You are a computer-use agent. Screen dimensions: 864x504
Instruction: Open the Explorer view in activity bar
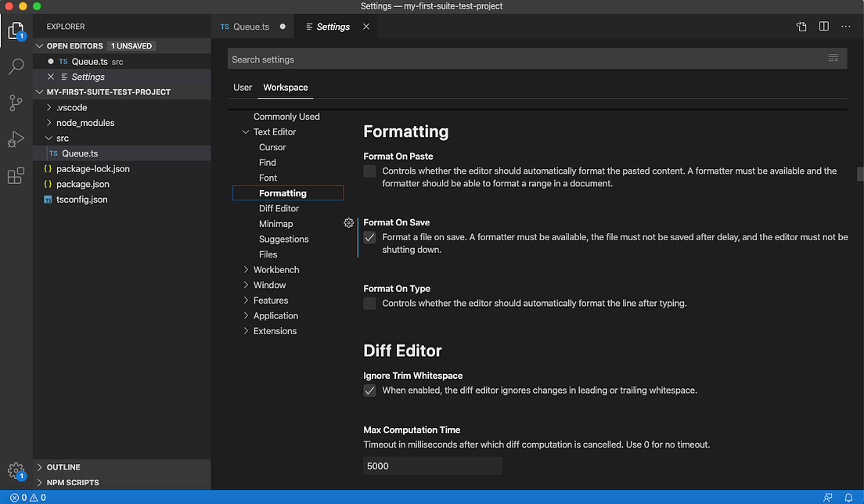point(16,31)
